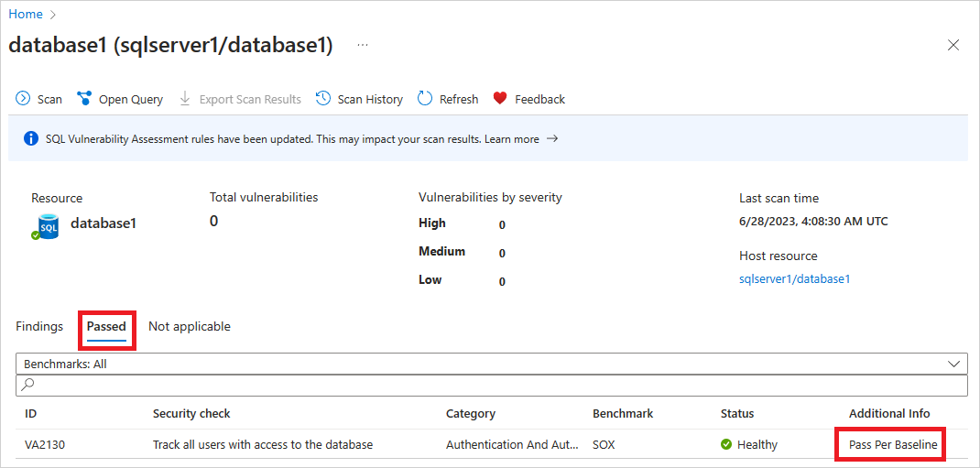The width and height of the screenshot is (980, 468).
Task: Click the database1 SQL resource icon
Action: [x=46, y=226]
